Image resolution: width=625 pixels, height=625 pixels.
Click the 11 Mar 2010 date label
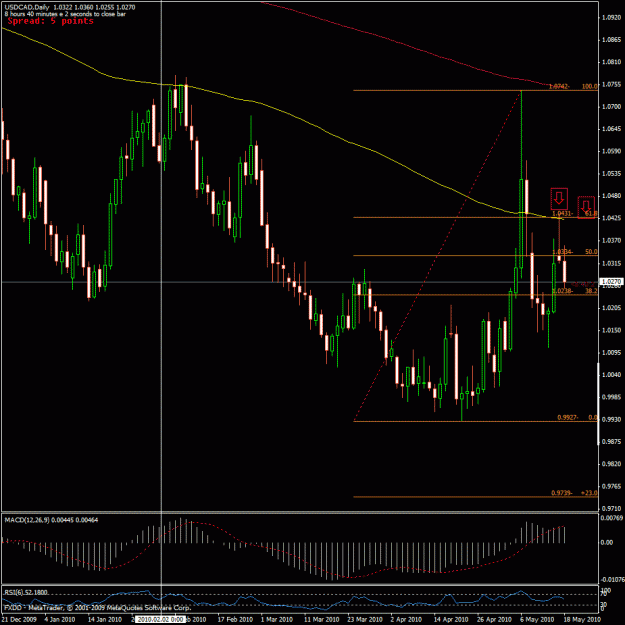[321, 619]
